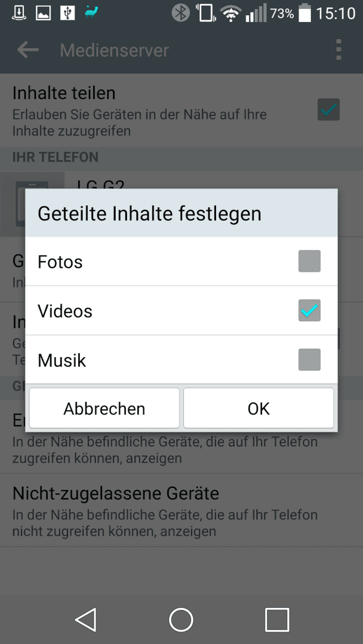Image resolution: width=363 pixels, height=644 pixels.
Task: Check the Musik checkbox
Action: (x=309, y=360)
